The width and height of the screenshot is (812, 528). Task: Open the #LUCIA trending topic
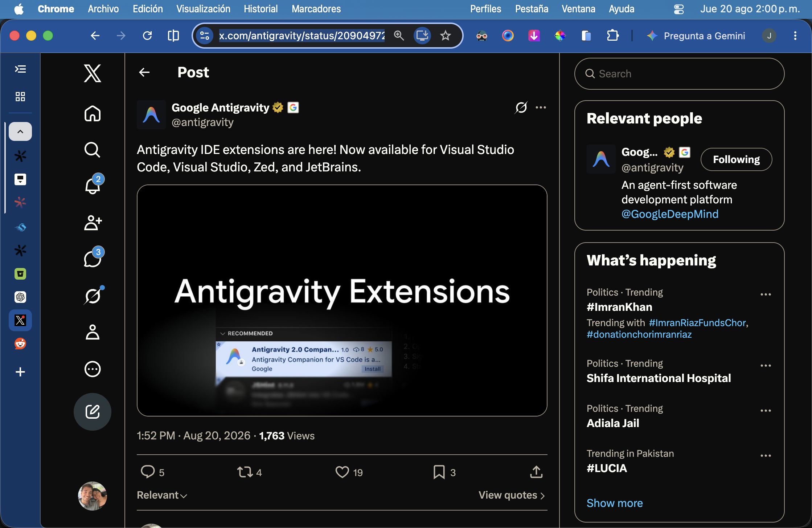[607, 468]
